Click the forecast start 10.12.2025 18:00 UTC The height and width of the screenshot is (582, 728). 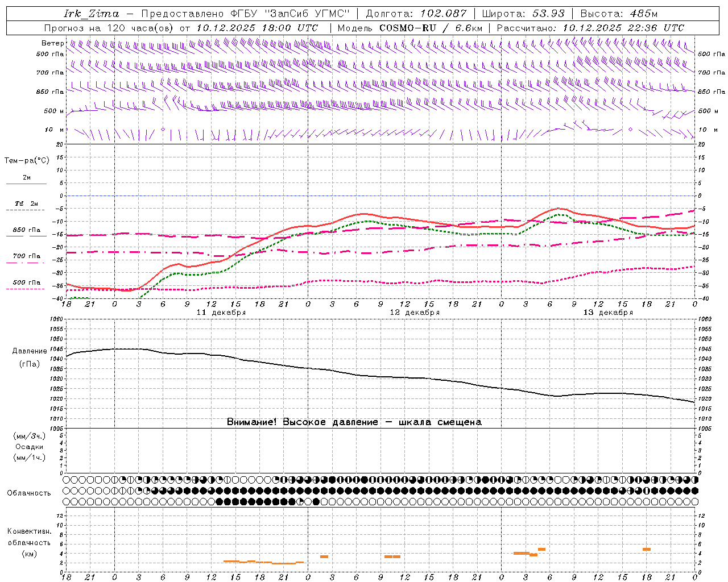257,28
